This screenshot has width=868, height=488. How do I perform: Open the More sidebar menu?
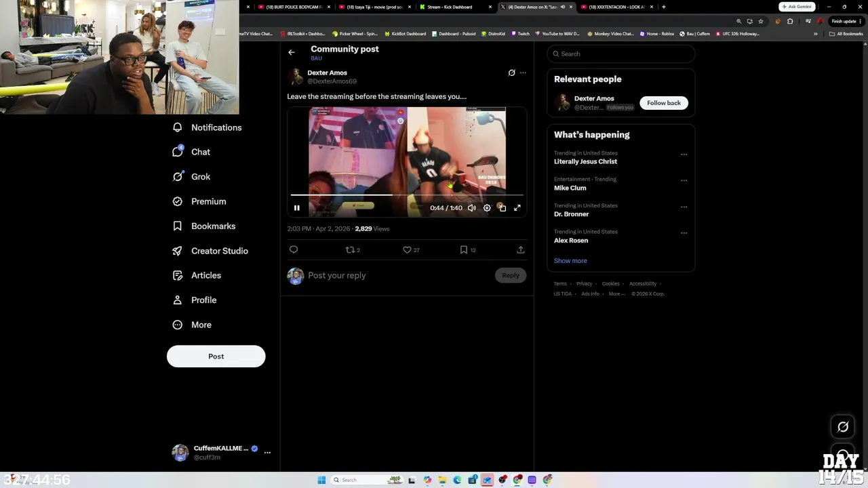192,325
